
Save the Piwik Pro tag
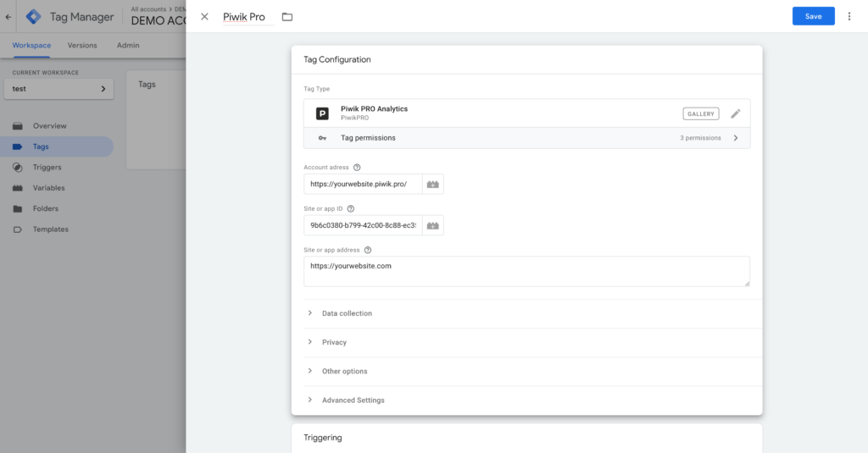click(813, 16)
